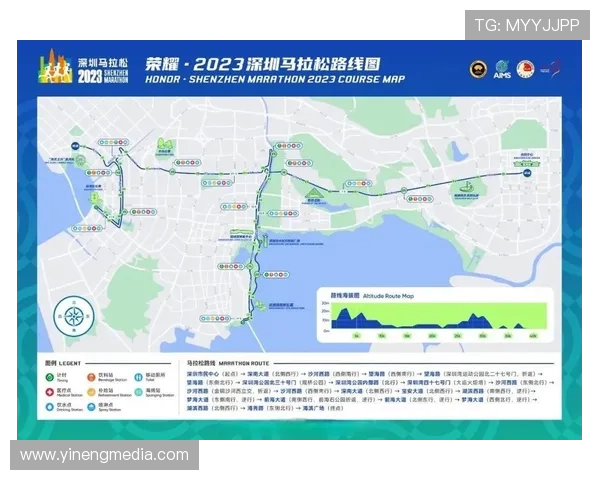Viewport: 600px width, 480px height.
Task: Click the green Timing legend icon
Action: (x=49, y=377)
